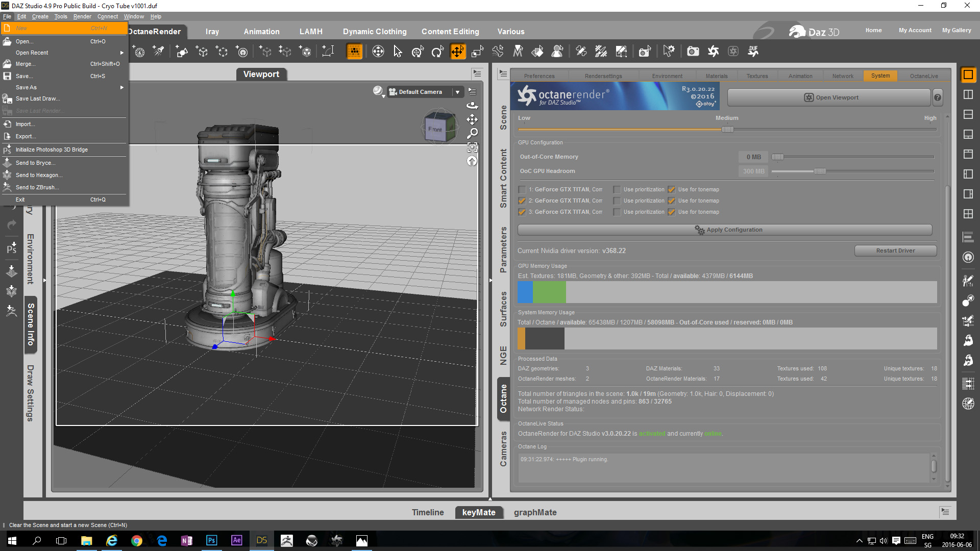Screen dimensions: 980x551
Task: Switch to the Rendersettings tab
Action: click(x=603, y=76)
